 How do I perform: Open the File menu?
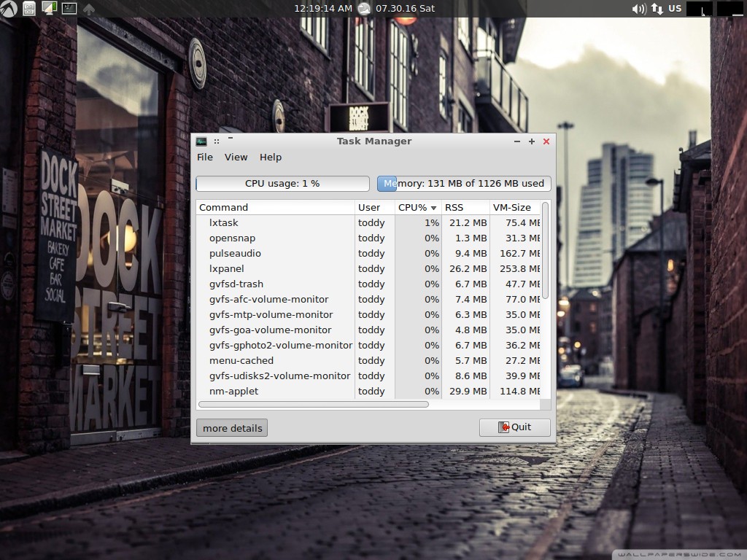(x=205, y=157)
